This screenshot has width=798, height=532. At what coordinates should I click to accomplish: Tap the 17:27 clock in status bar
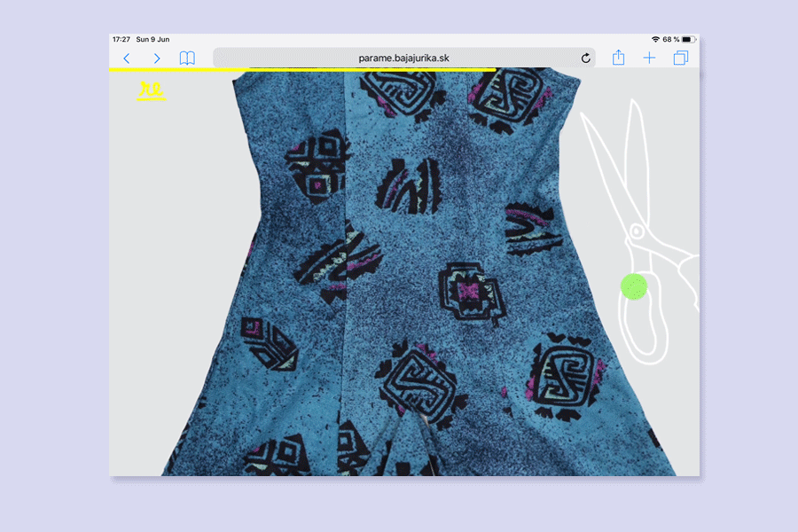coord(121,40)
